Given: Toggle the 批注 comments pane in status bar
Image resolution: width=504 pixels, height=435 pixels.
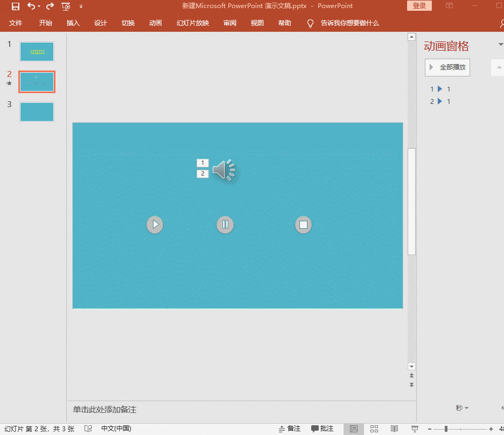Looking at the screenshot, I should 323,429.
